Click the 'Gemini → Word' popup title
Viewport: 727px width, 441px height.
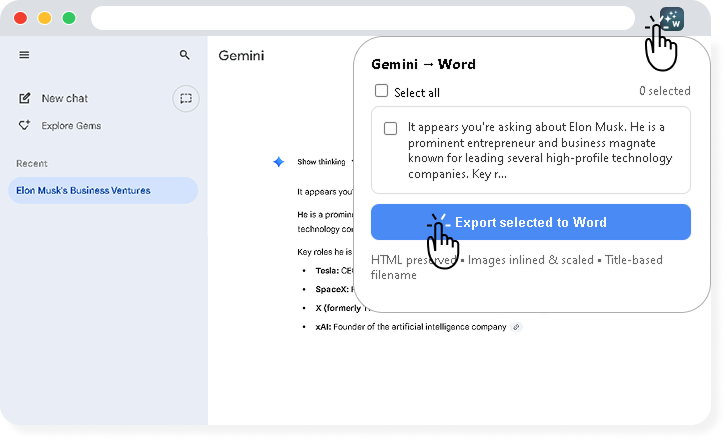tap(423, 64)
